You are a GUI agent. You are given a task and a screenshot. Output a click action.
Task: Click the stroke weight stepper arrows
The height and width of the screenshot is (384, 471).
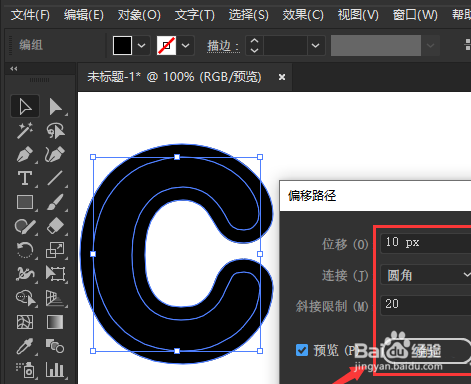[x=254, y=45]
